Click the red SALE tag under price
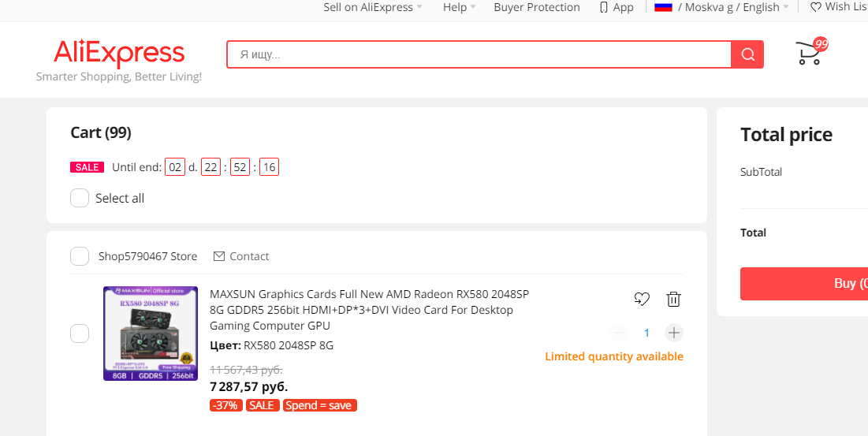Image resolution: width=868 pixels, height=436 pixels. click(x=263, y=405)
